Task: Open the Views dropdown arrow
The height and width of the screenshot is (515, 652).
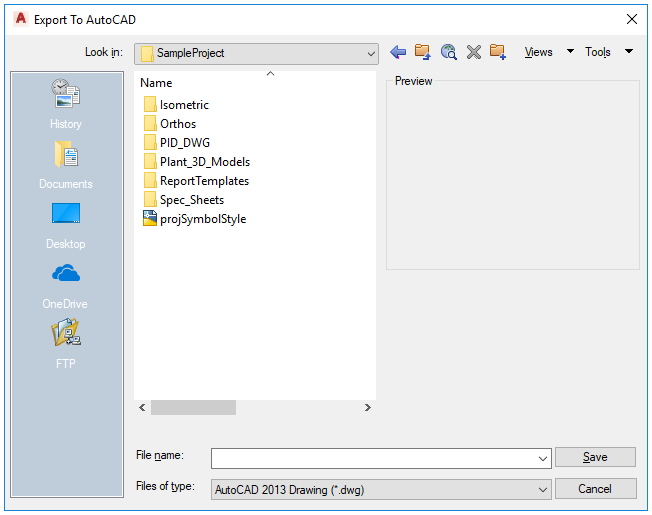Action: point(570,51)
